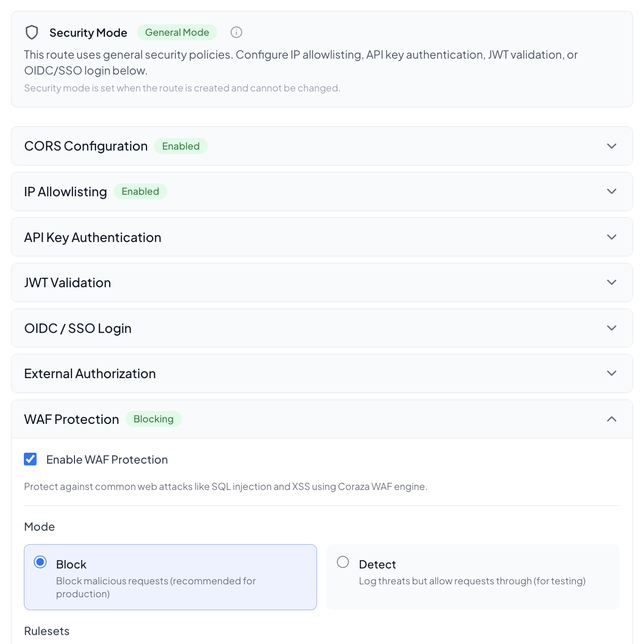This screenshot has height=644, width=644.
Task: Click the General Mode badge
Action: pos(177,32)
